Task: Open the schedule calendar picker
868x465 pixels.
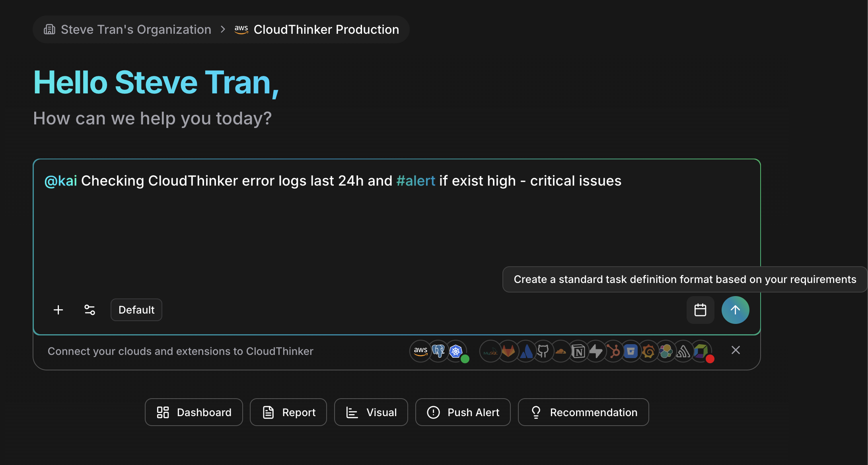Action: [x=700, y=310]
